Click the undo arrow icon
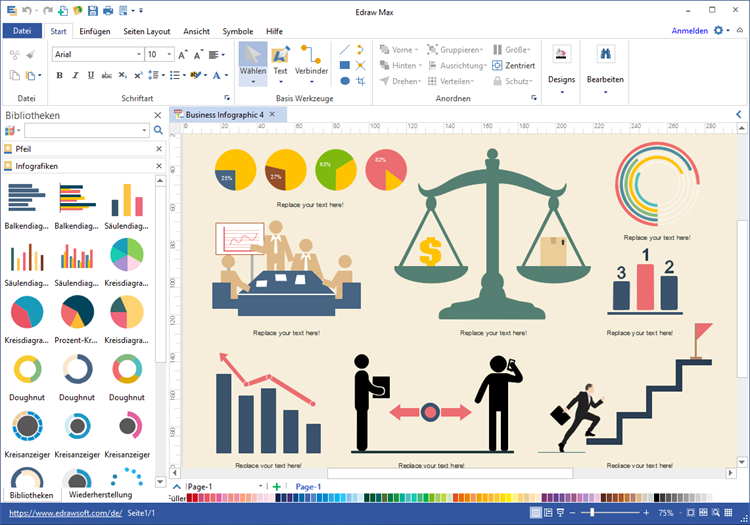The image size is (750, 525). pos(27,10)
